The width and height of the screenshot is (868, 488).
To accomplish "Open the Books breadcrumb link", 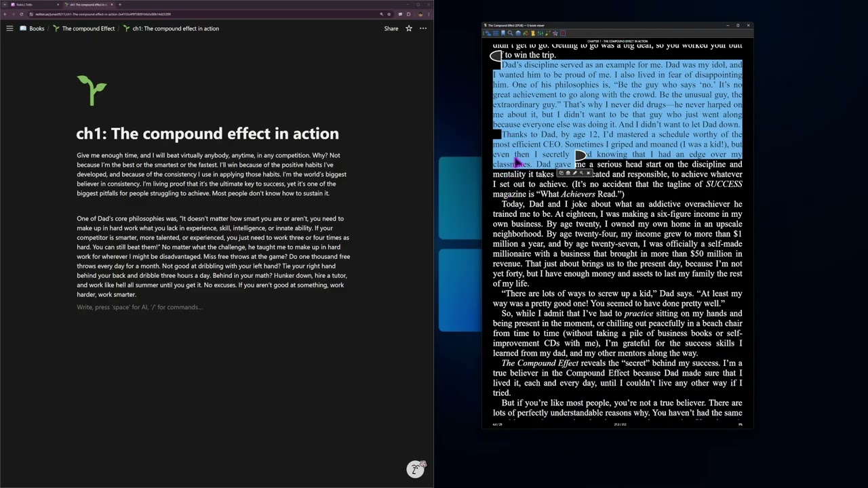I will [x=32, y=28].
